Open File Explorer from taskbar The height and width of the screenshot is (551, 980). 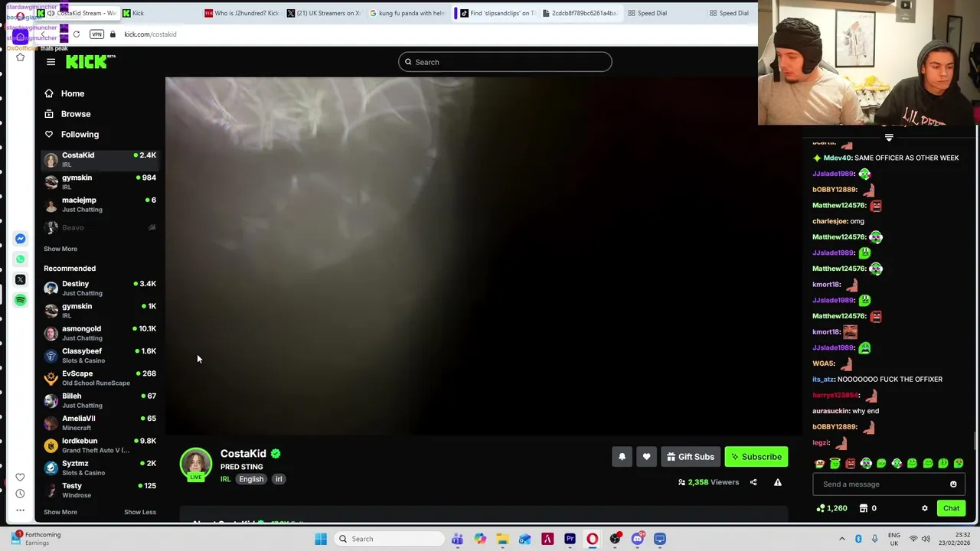click(x=502, y=539)
